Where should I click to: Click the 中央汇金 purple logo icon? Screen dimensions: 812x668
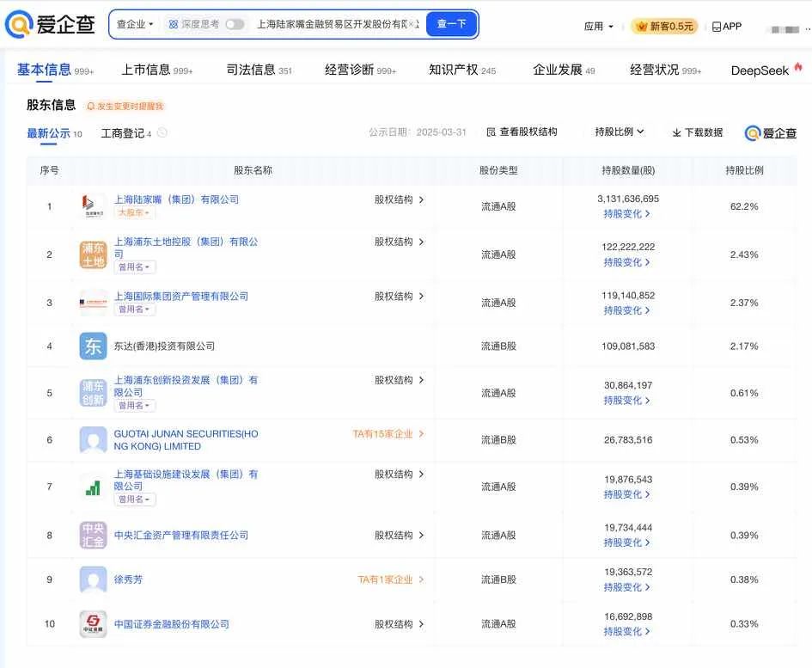tap(93, 536)
